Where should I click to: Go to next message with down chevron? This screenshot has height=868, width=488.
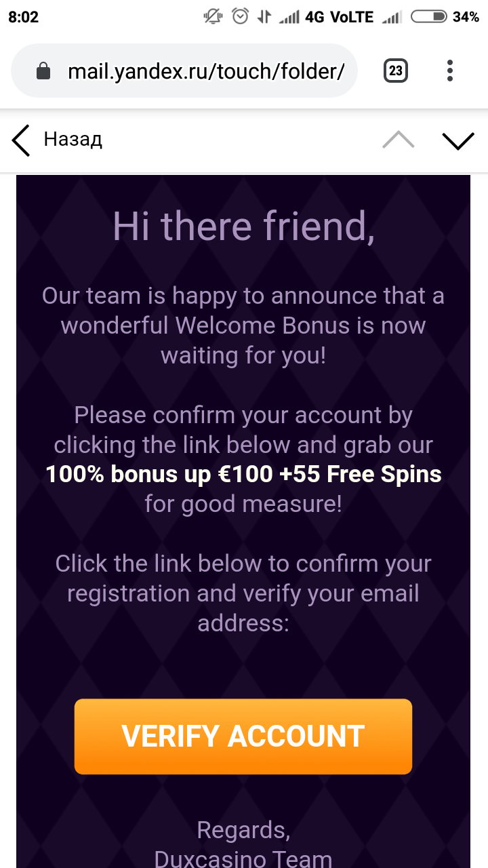tap(458, 140)
